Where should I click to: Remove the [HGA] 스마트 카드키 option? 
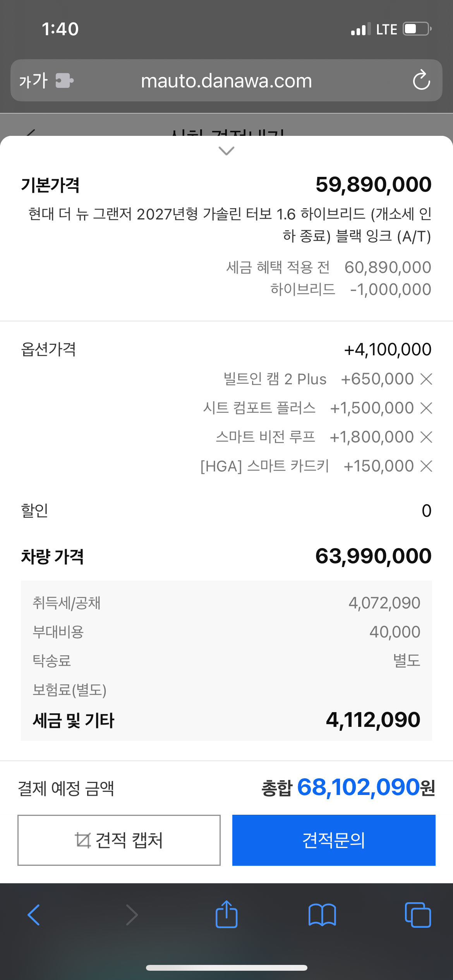[426, 466]
